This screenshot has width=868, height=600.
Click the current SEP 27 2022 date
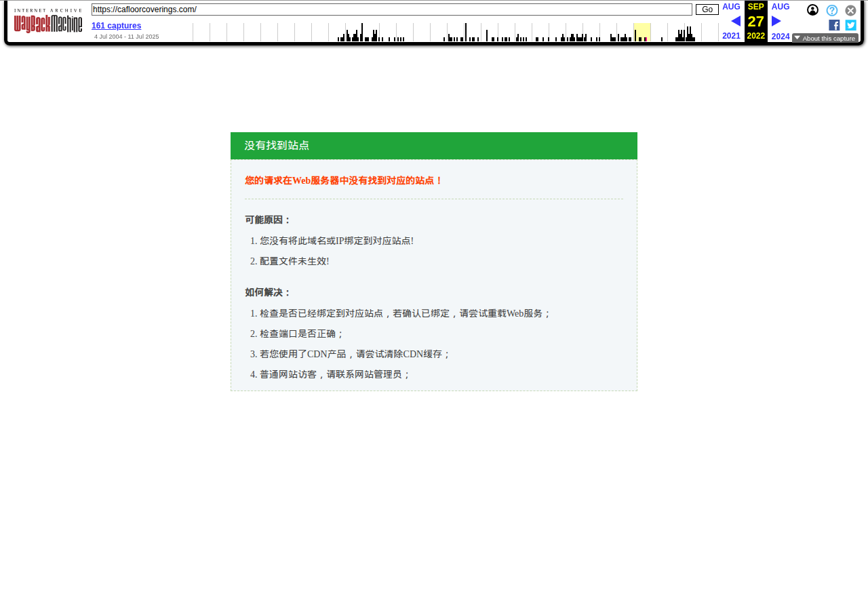pyautogui.click(x=755, y=21)
